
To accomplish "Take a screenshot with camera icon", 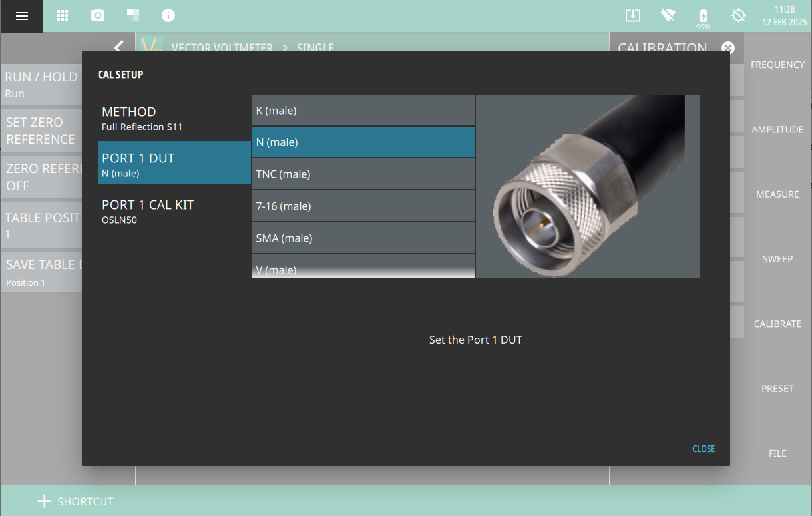I will tap(98, 15).
